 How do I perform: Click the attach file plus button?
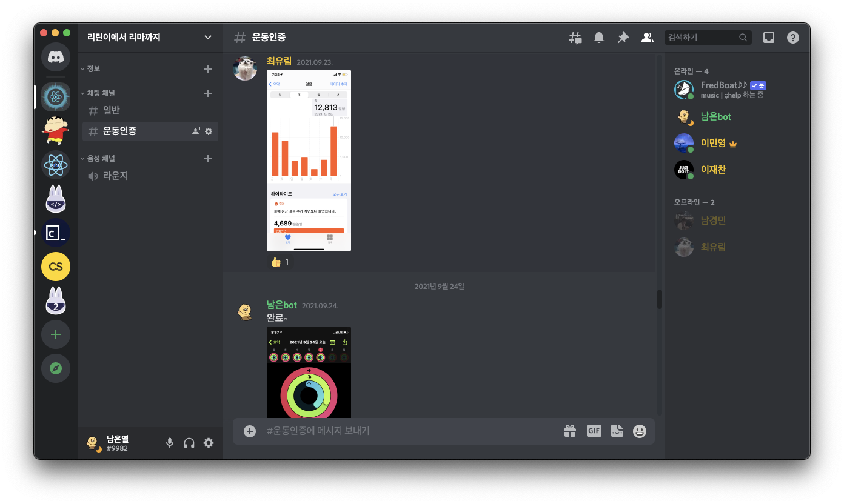click(250, 431)
